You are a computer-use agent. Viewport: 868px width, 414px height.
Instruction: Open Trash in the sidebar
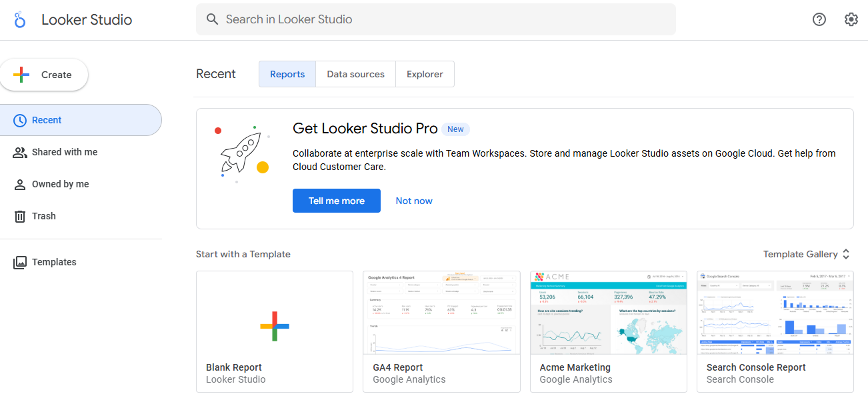tap(81, 216)
